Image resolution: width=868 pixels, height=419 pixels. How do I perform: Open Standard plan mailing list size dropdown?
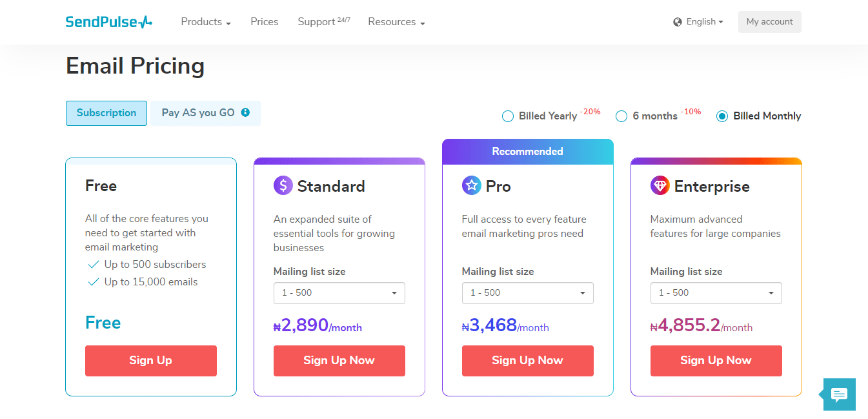point(339,293)
